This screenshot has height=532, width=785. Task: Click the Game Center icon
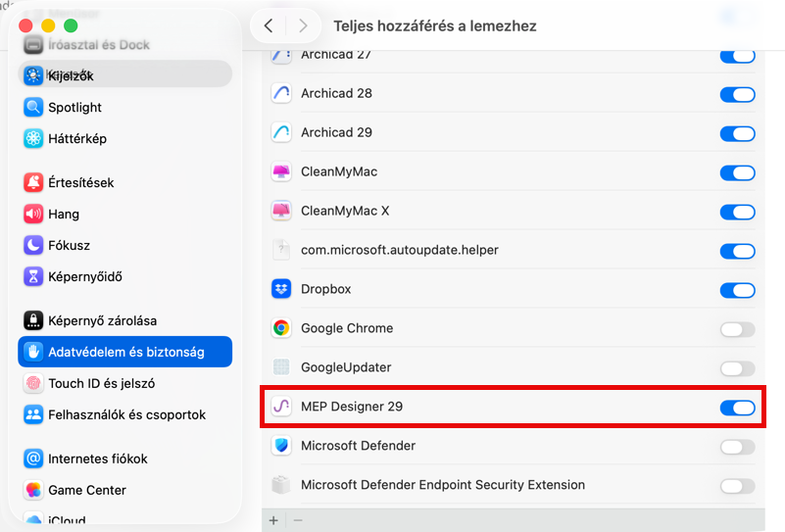tap(33, 490)
